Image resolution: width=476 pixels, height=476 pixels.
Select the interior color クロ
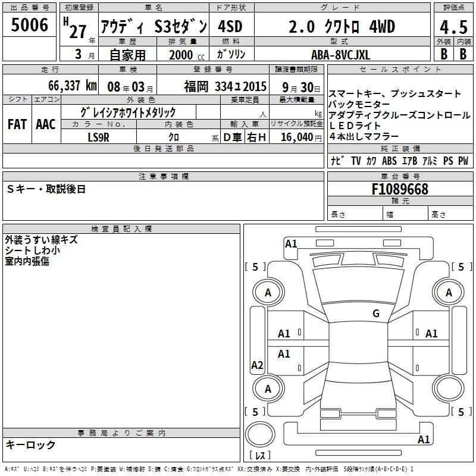click(174, 137)
